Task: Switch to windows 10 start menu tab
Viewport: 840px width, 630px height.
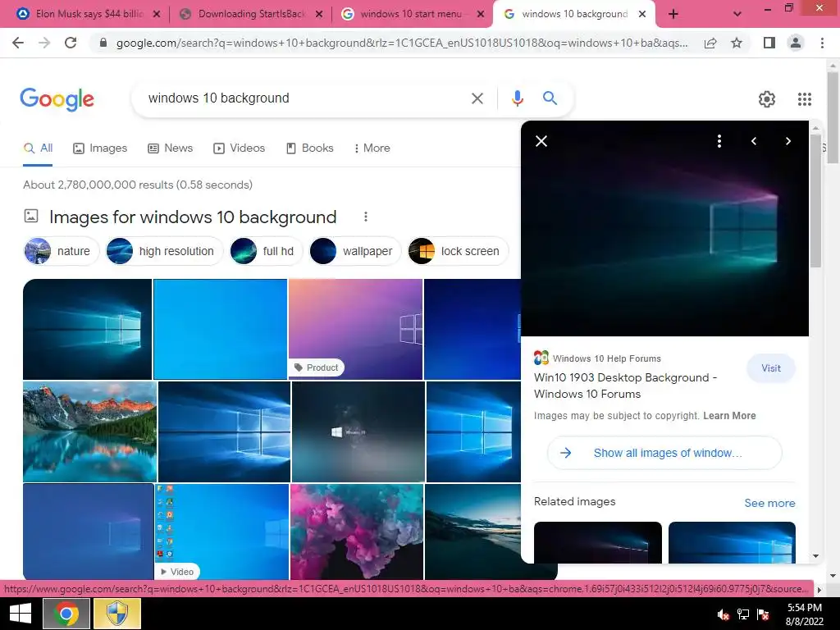Action: pyautogui.click(x=411, y=14)
